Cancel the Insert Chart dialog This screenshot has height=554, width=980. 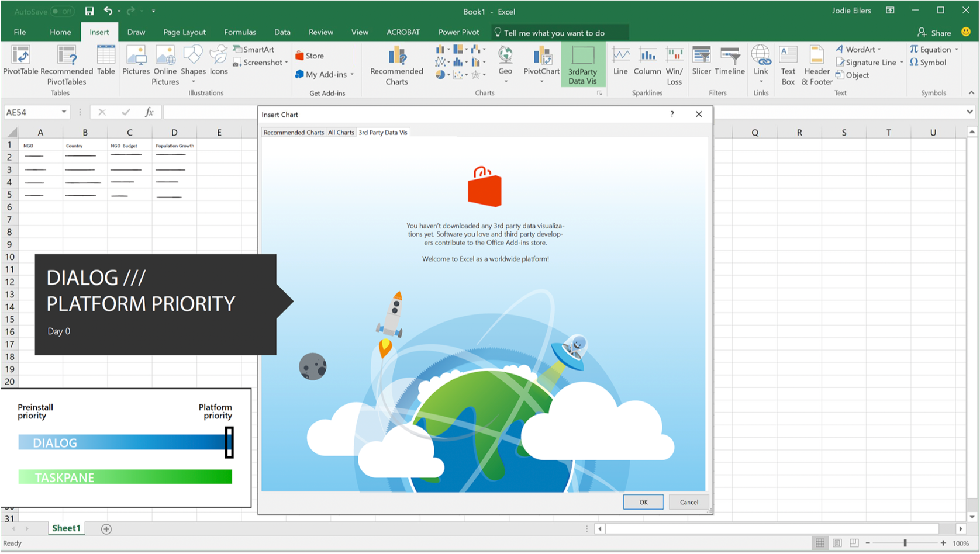[x=689, y=502]
